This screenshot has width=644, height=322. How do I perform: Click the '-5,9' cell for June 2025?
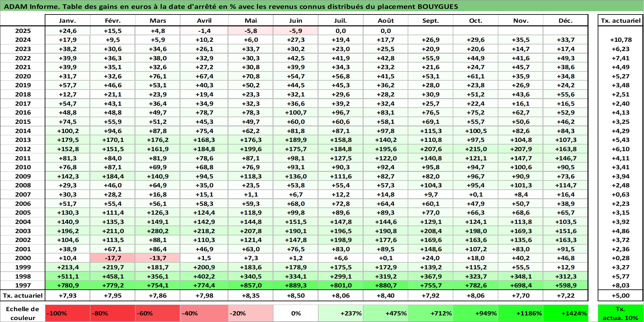pos(296,31)
